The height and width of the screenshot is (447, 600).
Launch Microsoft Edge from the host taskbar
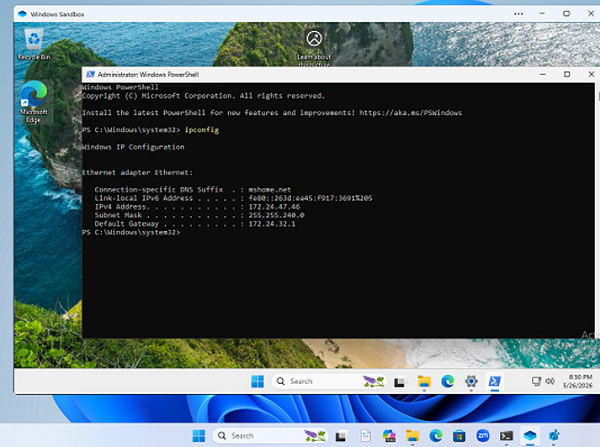click(436, 436)
